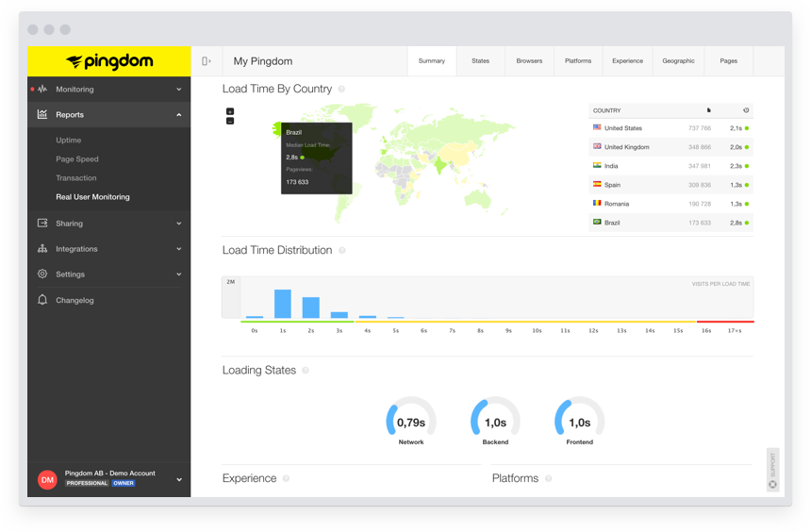Select the India row in country table

(x=670, y=166)
